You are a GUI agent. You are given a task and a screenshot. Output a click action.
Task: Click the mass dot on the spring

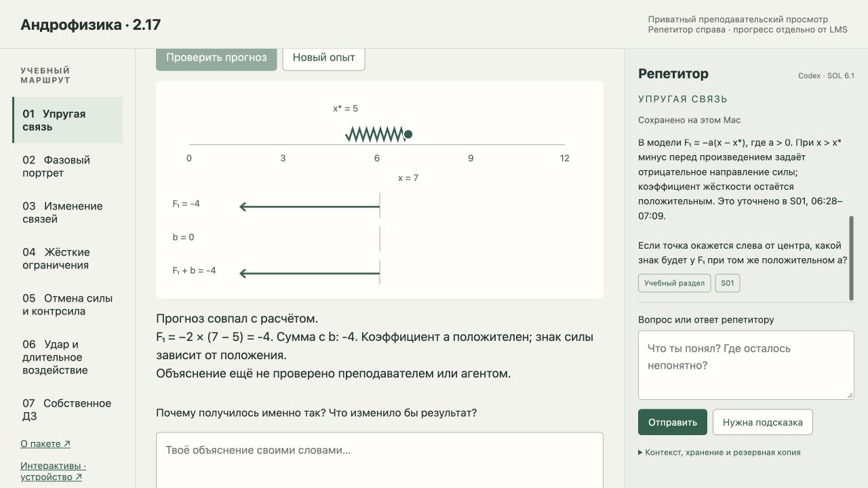(408, 134)
